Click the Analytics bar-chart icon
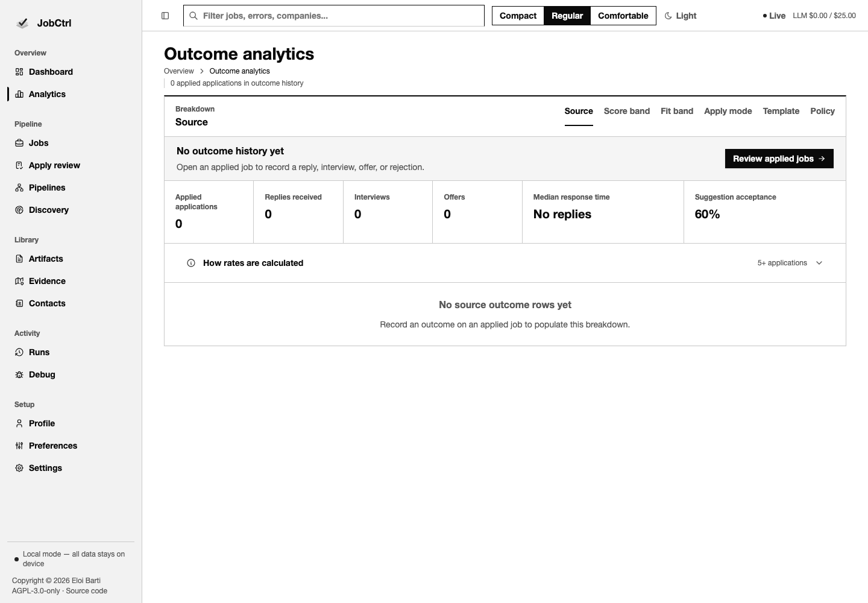 (x=19, y=94)
